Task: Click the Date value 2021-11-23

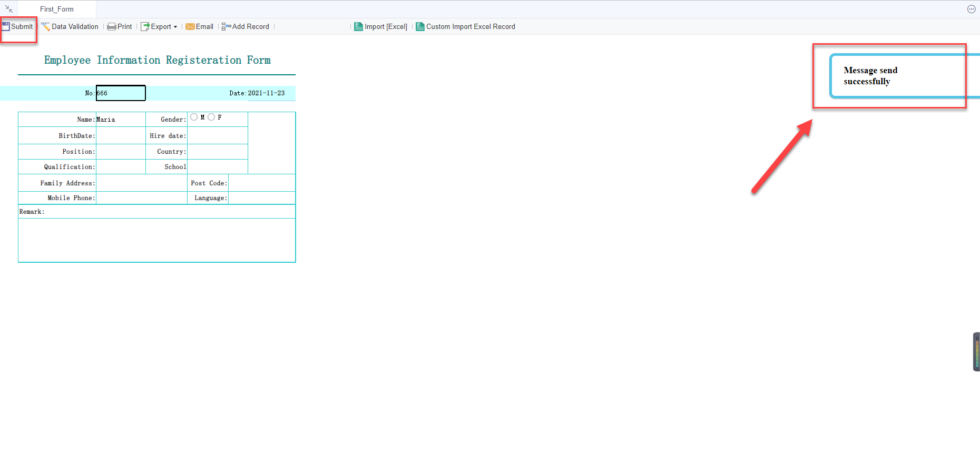Action: click(x=266, y=93)
